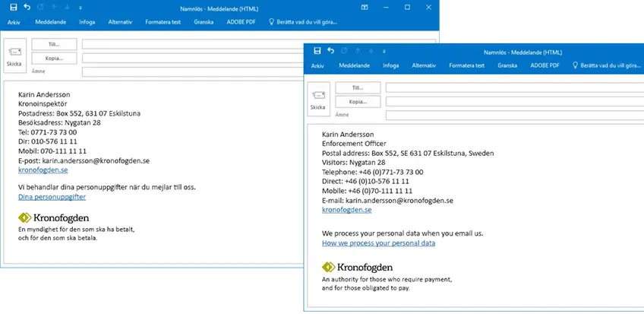This screenshot has width=644, height=314.
Task: Click Mobil: 070-111 11 11 line
Action: point(52,151)
